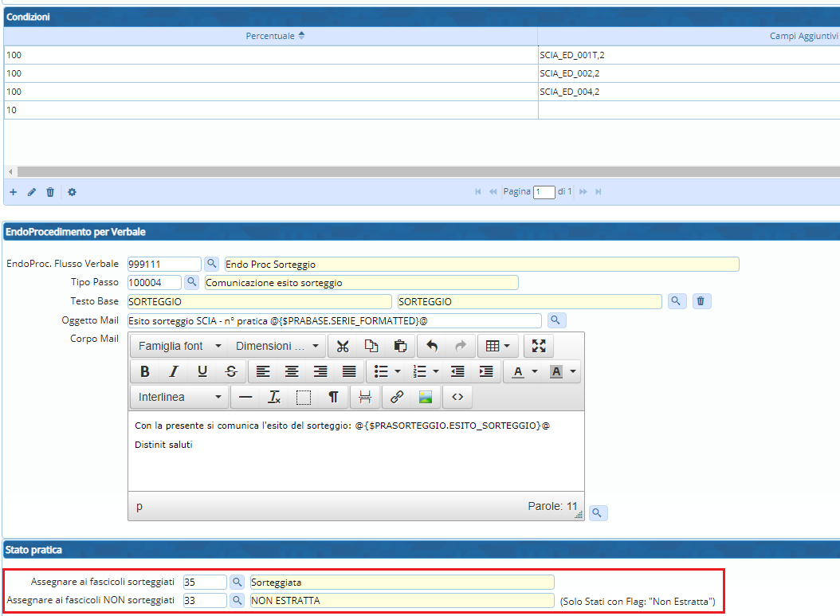This screenshot has height=616, width=840.
Task: Search EndoProc. Flusso Verbale with lookup button
Action: [x=211, y=264]
